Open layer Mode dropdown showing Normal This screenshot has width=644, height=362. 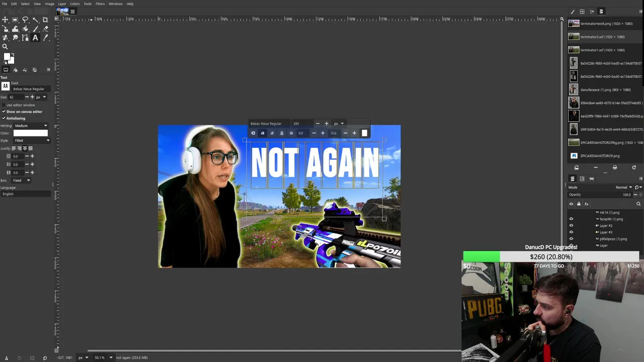tap(624, 188)
